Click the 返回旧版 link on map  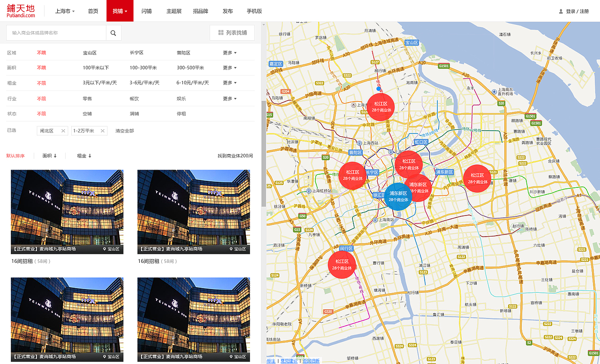[311, 361]
